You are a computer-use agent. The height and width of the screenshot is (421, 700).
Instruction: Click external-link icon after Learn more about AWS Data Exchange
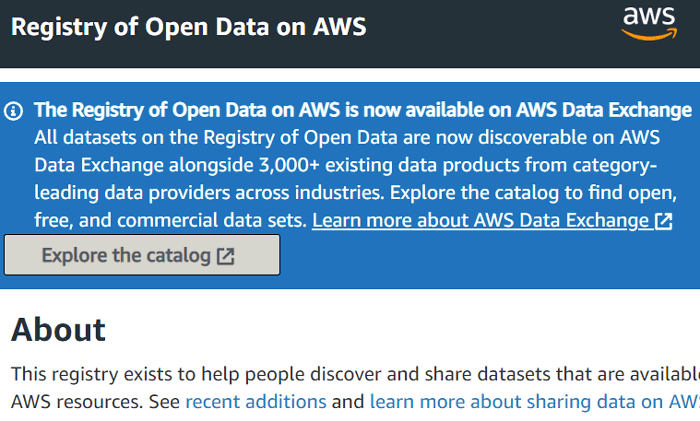pos(663,221)
